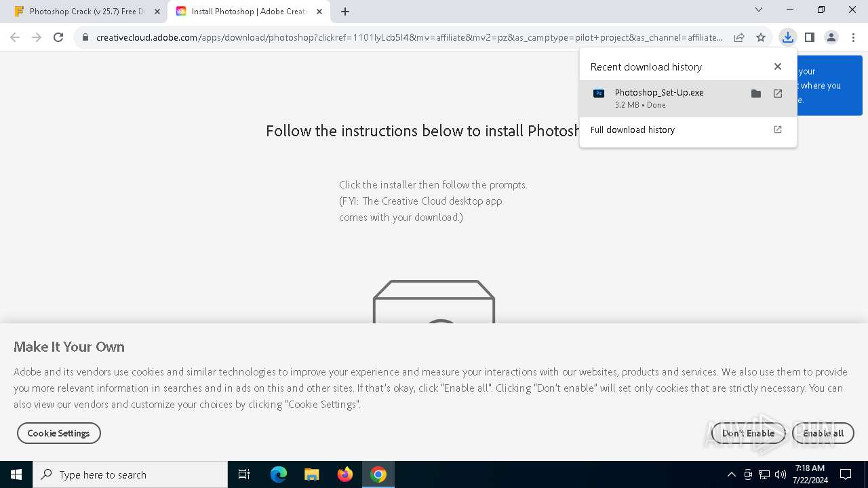868x488 pixels.
Task: Open the 7:18 AM clock and date
Action: click(x=810, y=474)
